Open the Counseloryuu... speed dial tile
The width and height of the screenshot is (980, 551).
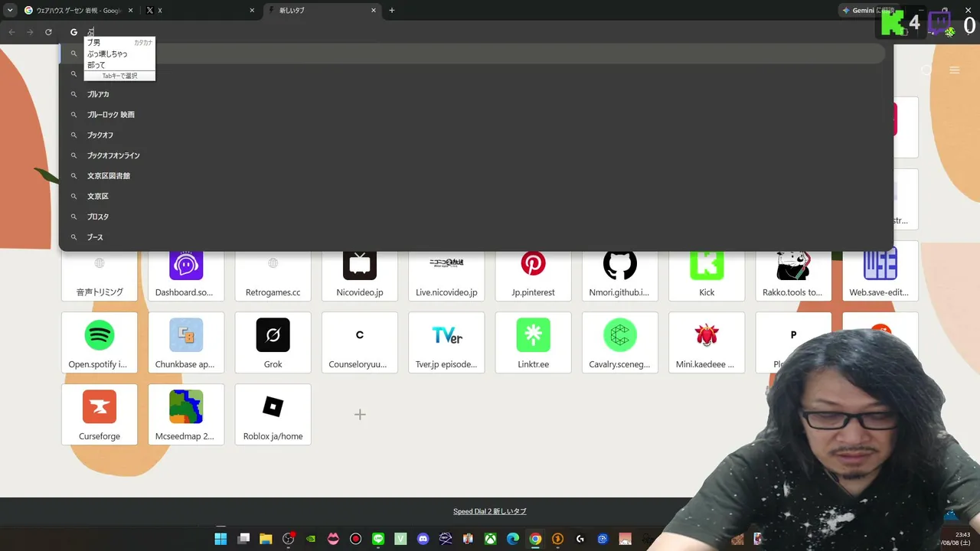360,343
